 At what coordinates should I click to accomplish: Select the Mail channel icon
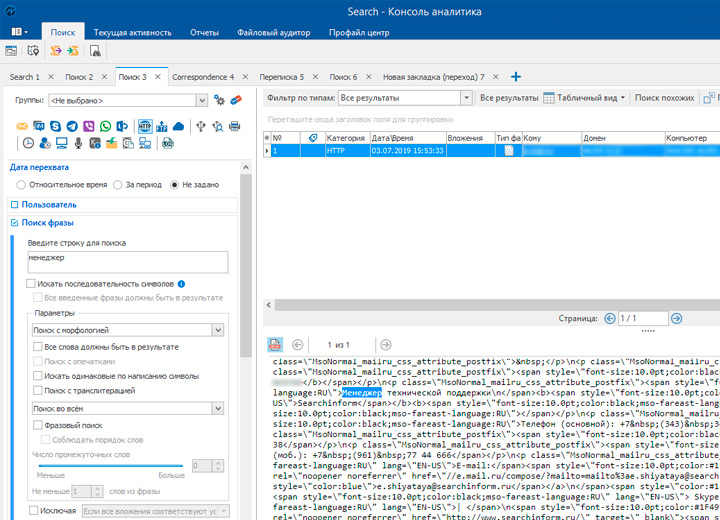click(x=22, y=126)
